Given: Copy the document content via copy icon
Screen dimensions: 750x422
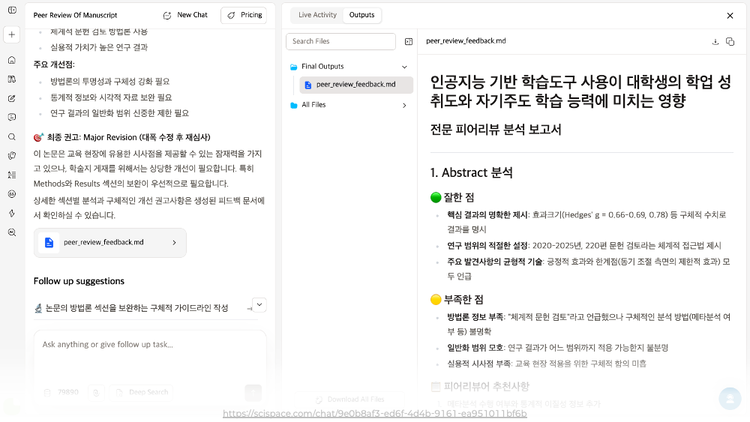Looking at the screenshot, I should click(x=730, y=42).
